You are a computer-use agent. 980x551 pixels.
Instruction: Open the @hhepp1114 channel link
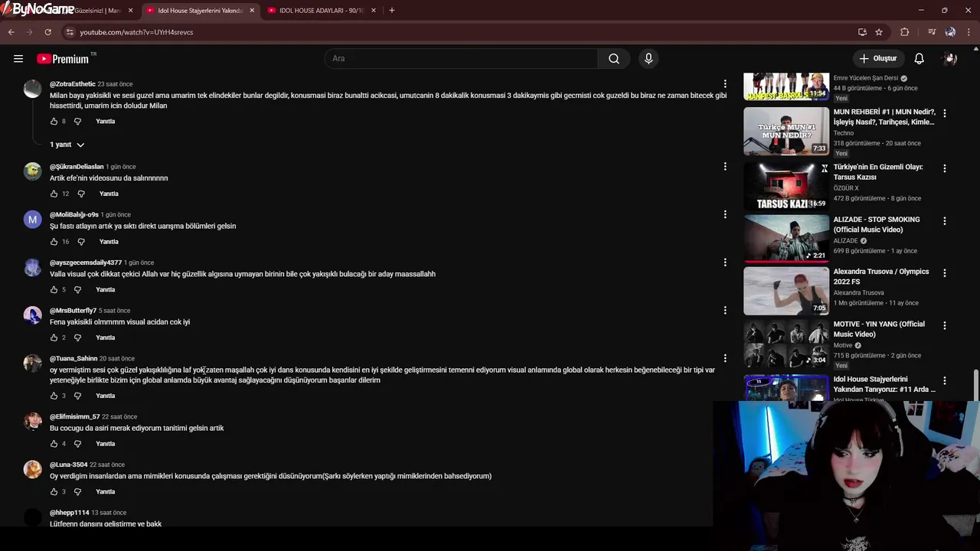70,513
